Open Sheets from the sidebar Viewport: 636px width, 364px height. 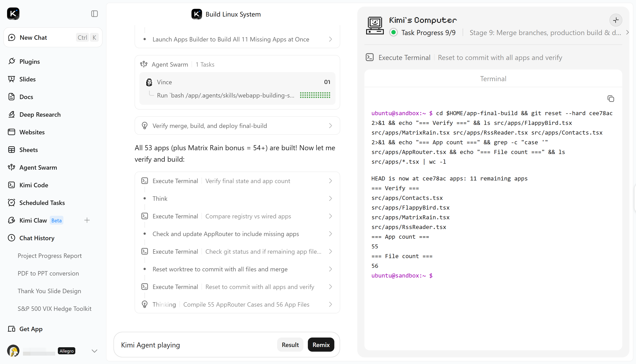point(28,150)
